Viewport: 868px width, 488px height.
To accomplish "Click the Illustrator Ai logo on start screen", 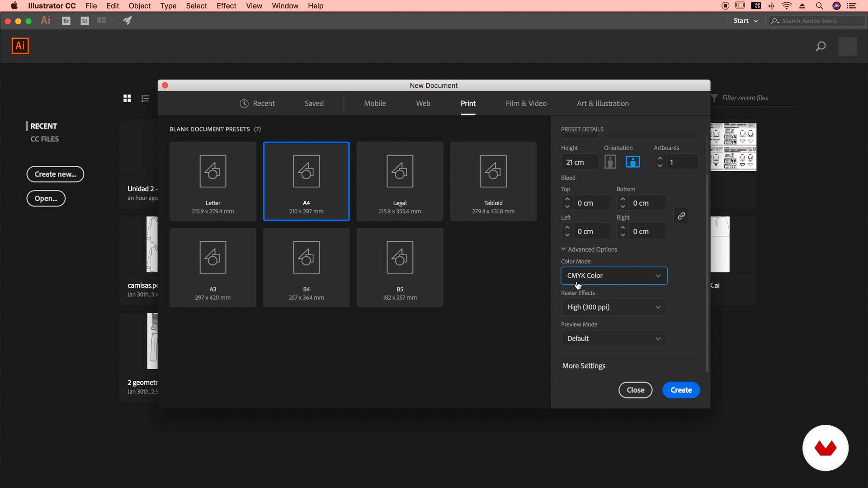I will pyautogui.click(x=20, y=46).
